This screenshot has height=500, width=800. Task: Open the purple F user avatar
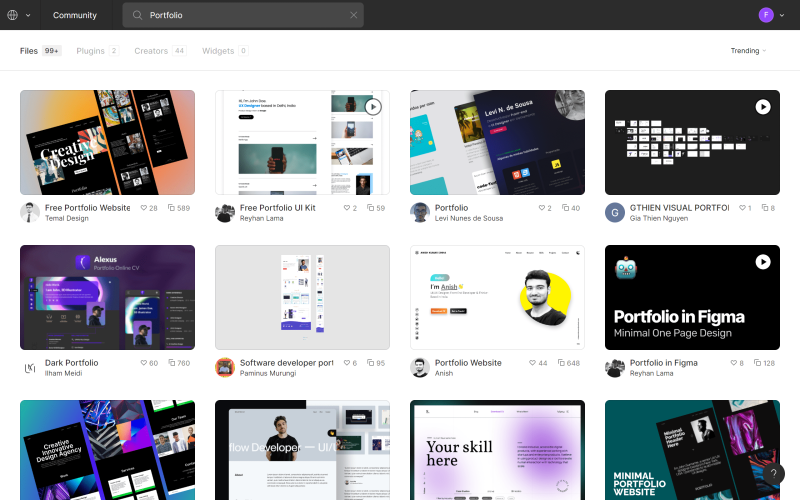[766, 15]
